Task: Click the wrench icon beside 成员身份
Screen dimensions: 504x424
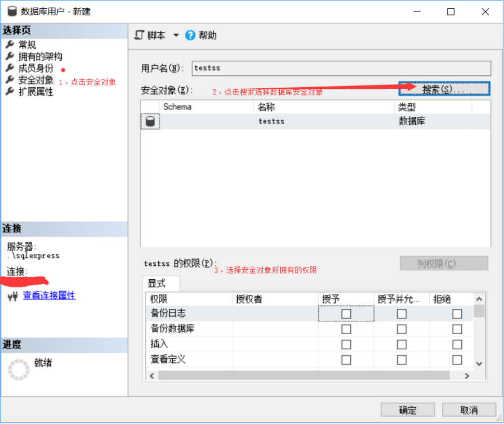Action: 10,68
